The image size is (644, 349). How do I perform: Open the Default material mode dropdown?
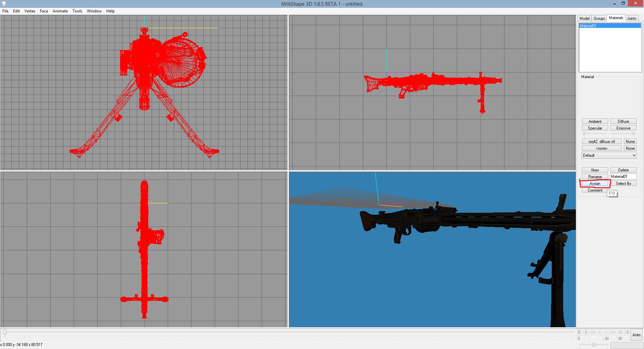tap(609, 155)
